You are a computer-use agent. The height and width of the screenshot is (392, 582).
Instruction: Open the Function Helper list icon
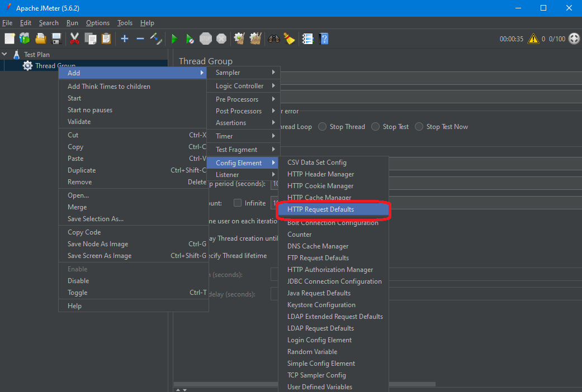tap(307, 39)
